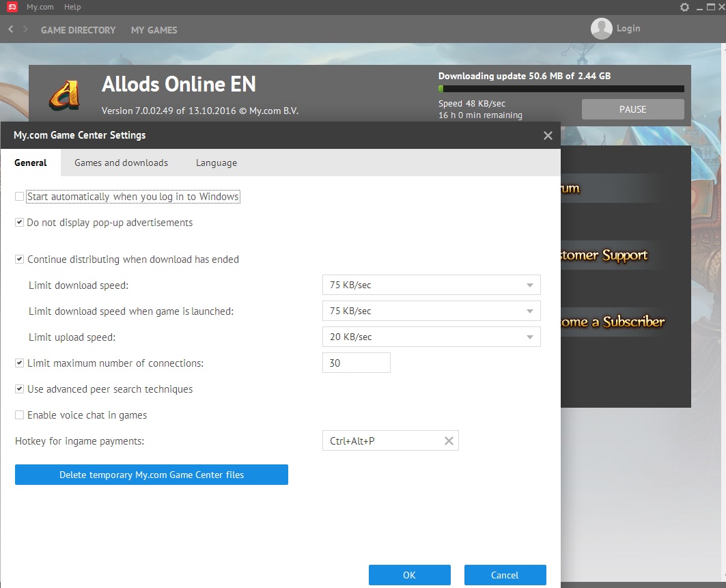This screenshot has height=588, width=726.
Task: Click 'Limit download speed when game is launched:' label
Action: coord(131,311)
